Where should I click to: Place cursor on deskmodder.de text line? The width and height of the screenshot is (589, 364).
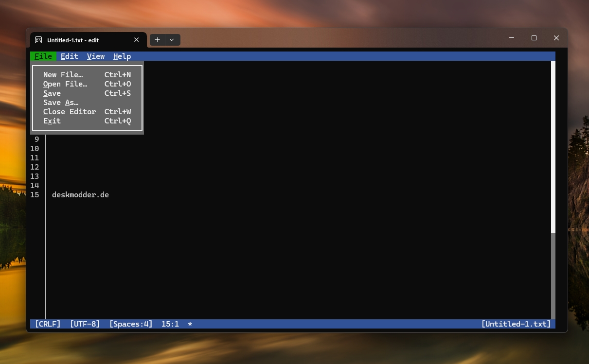80,195
